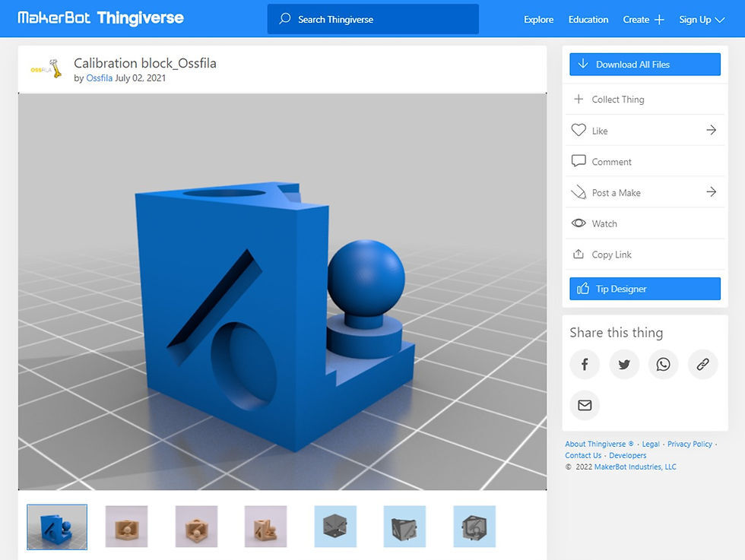Like this thing using the heart icon

coord(580,130)
